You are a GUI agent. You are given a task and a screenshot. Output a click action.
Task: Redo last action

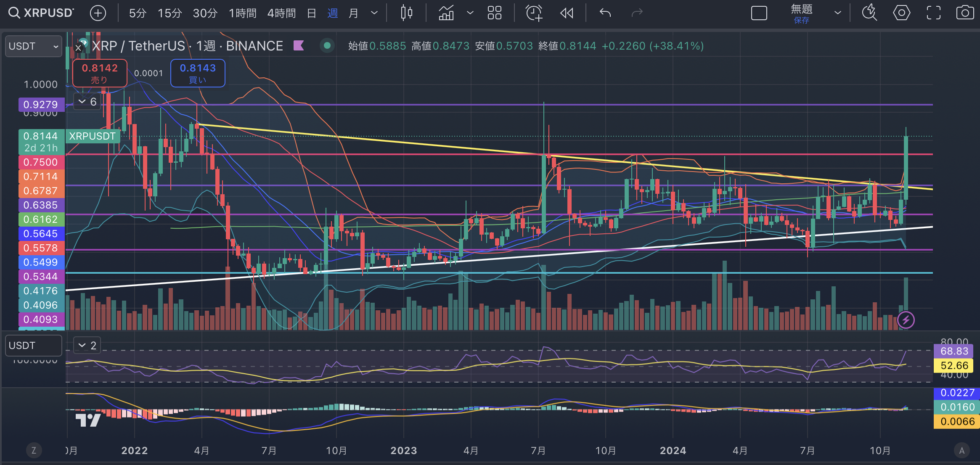pos(637,13)
